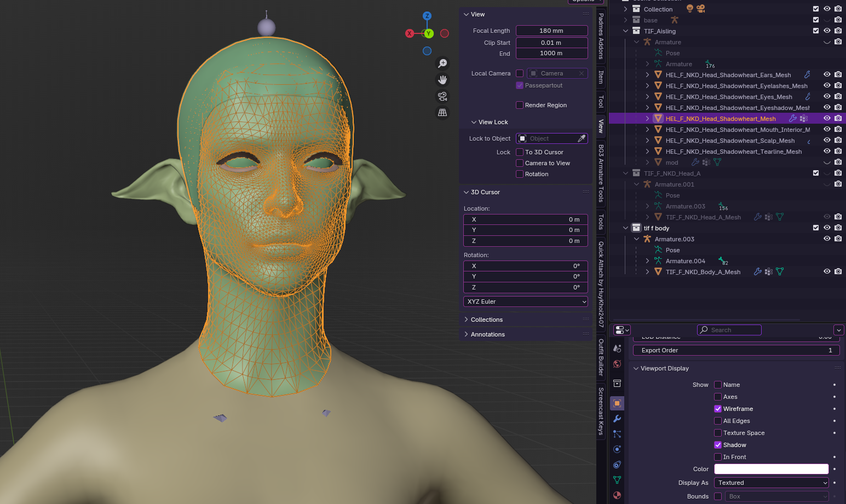
Task: Enable the In Front checkbox
Action: point(718,457)
